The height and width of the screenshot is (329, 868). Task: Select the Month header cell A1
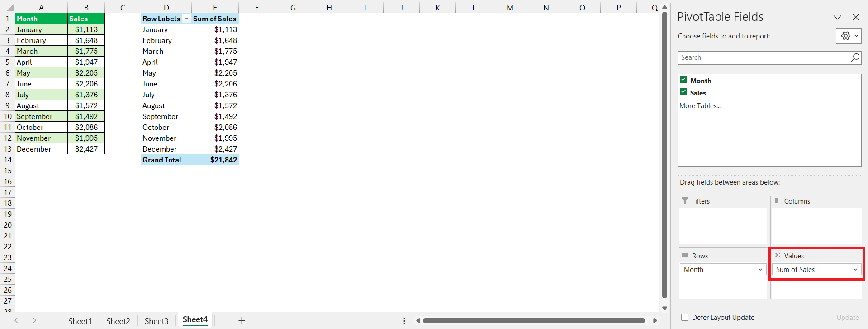(x=41, y=19)
